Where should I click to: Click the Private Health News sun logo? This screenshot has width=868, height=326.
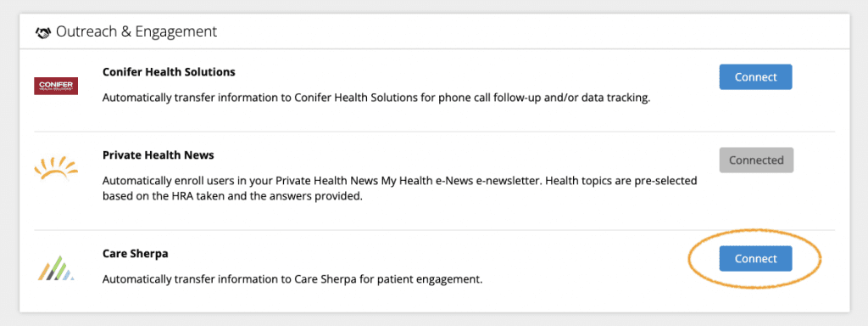[x=56, y=169]
